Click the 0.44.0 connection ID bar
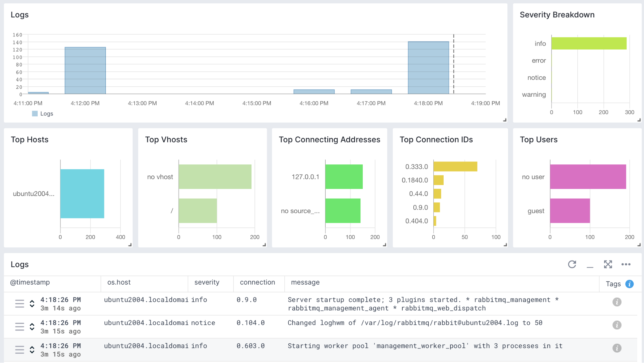The height and width of the screenshot is (363, 644). tap(437, 194)
